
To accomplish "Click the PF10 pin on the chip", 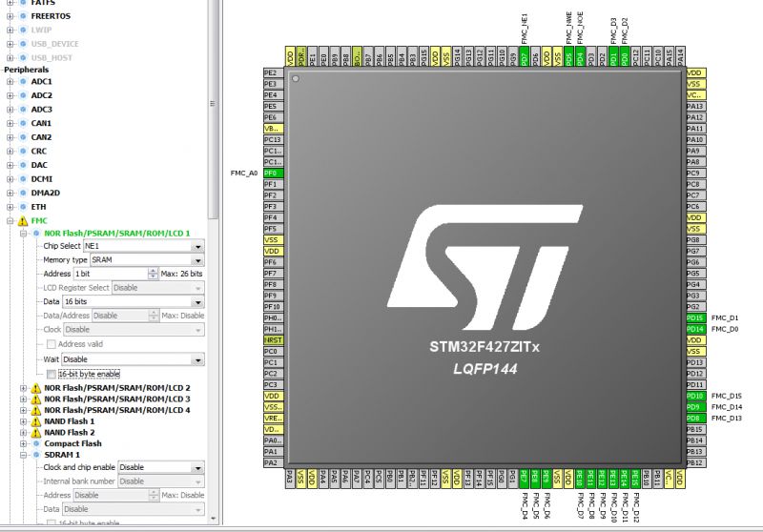I will tap(273, 307).
